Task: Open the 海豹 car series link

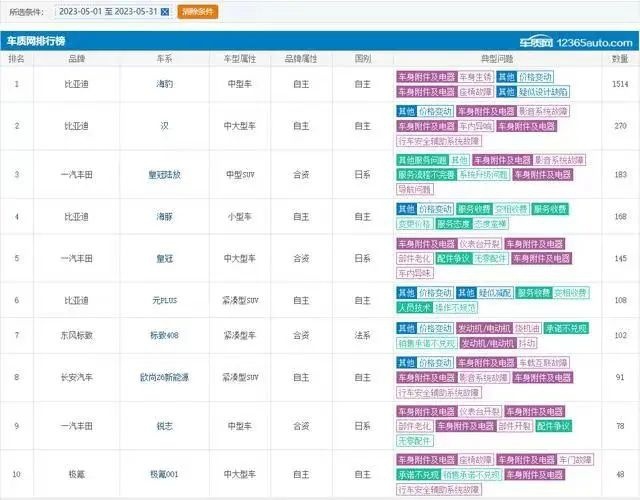Action: pos(164,84)
